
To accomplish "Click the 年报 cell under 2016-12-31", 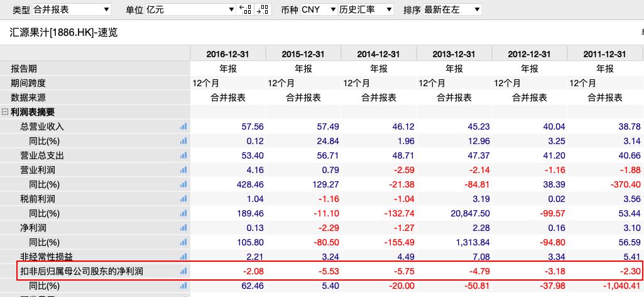I will [x=228, y=69].
